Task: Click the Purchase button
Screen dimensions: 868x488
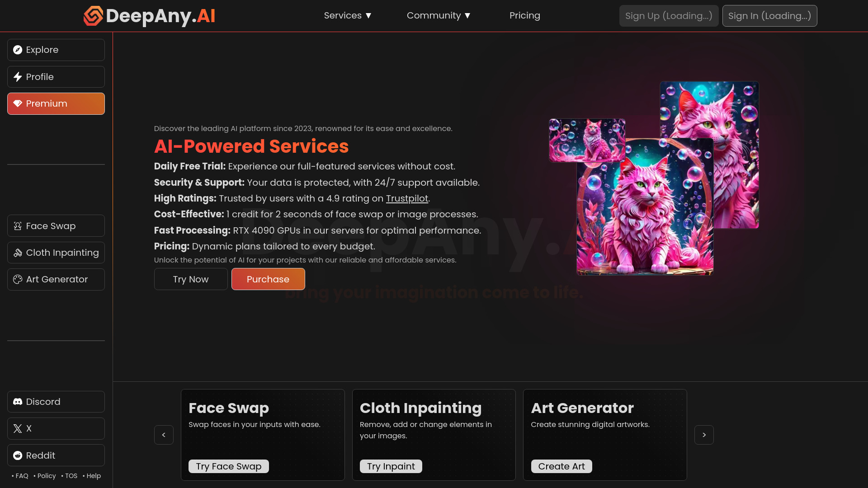Action: pyautogui.click(x=268, y=279)
